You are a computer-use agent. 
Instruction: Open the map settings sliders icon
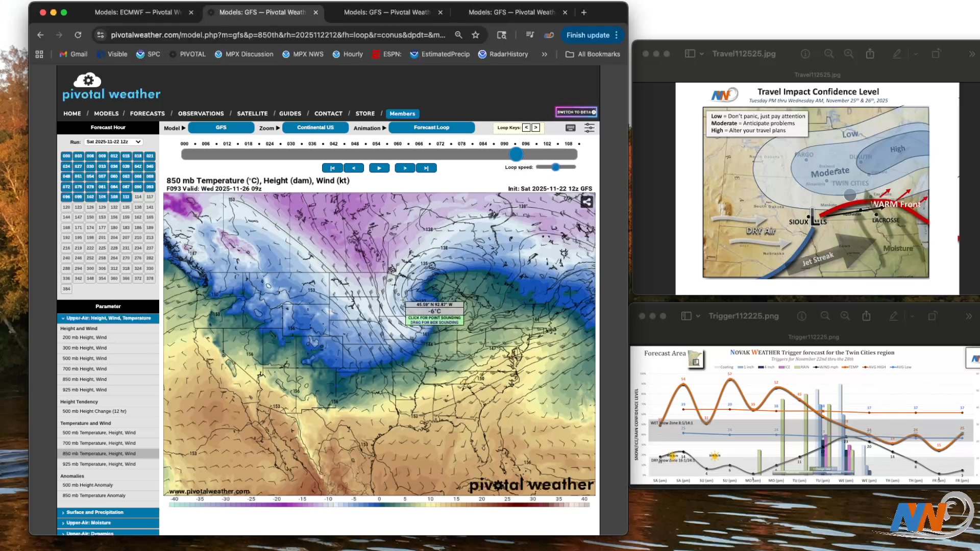(x=589, y=128)
